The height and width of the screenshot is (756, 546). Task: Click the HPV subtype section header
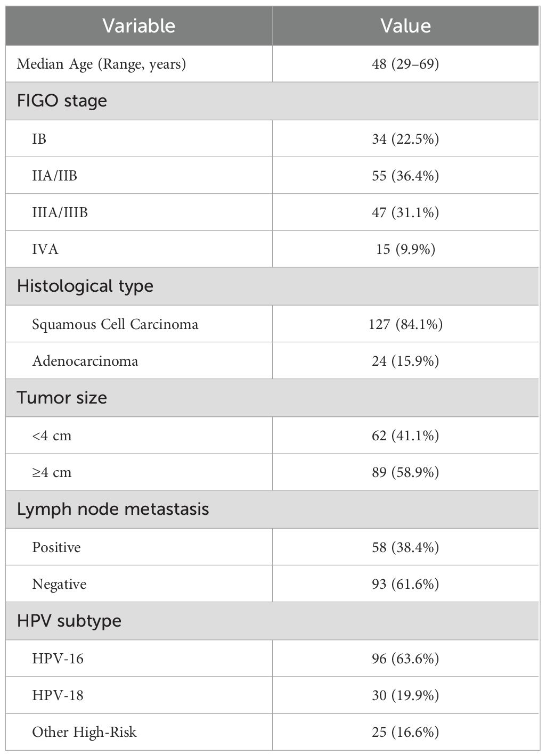[69, 621]
